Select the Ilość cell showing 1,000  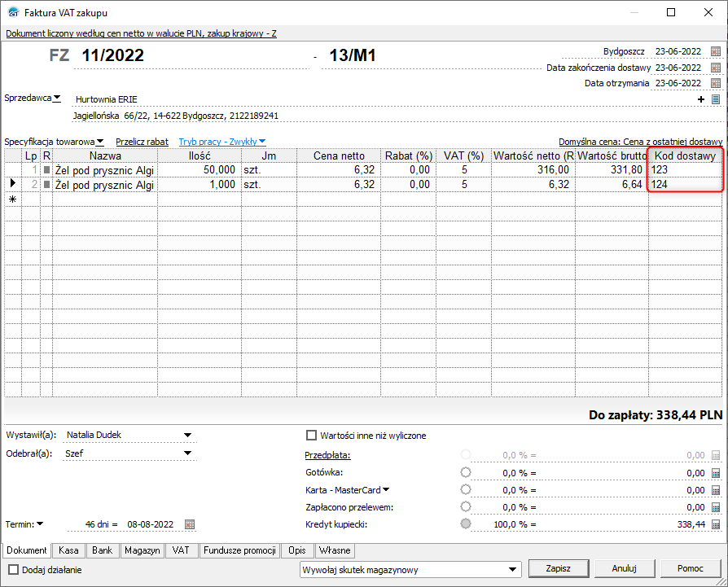200,185
